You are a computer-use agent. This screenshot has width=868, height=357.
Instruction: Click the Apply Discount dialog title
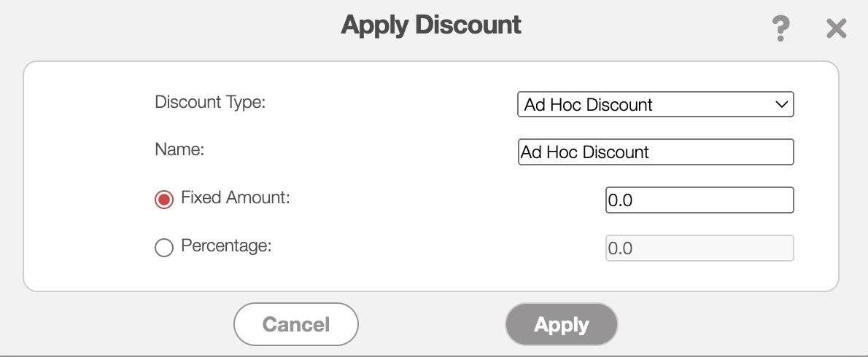coord(431,25)
